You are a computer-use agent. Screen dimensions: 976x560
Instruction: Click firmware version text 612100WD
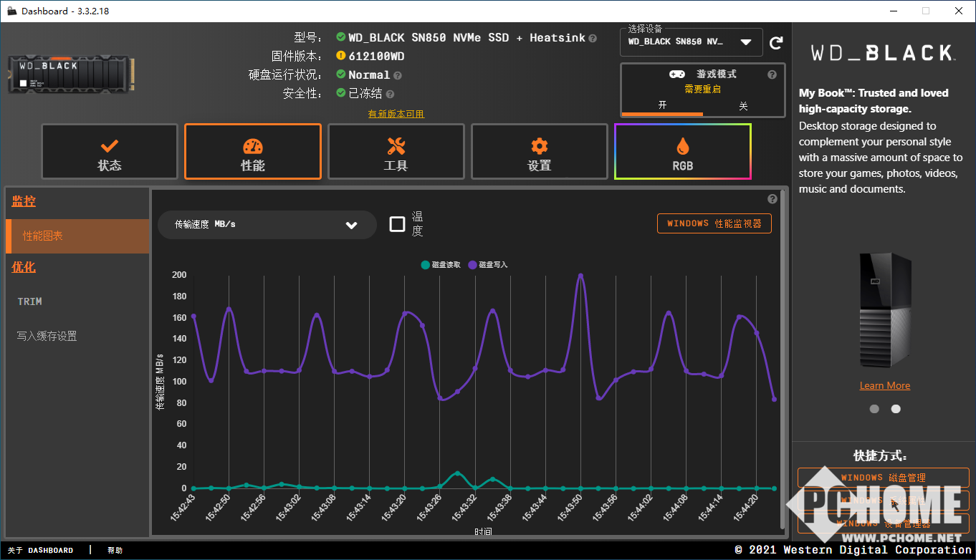[x=376, y=57]
